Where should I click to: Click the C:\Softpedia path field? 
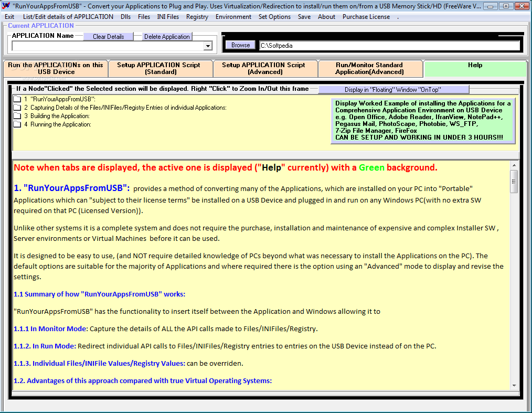tap(389, 46)
